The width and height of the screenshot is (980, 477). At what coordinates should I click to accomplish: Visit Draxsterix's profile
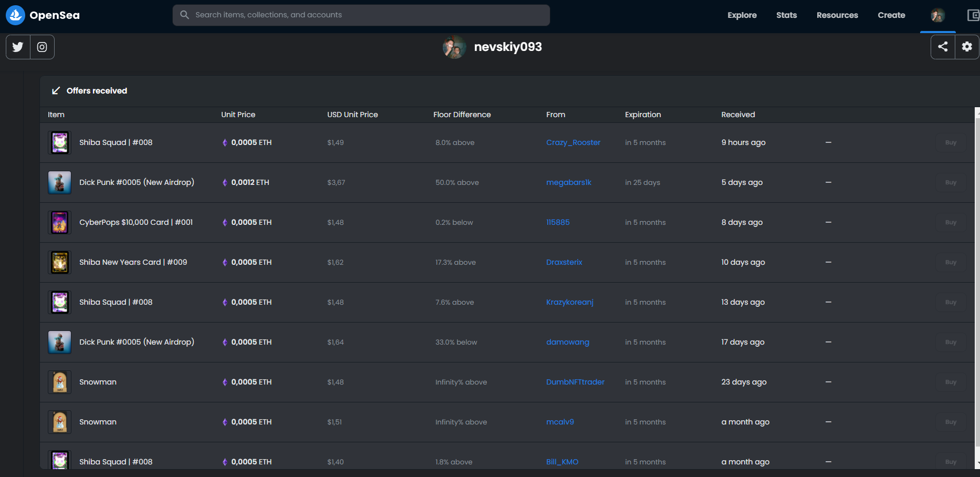click(564, 262)
